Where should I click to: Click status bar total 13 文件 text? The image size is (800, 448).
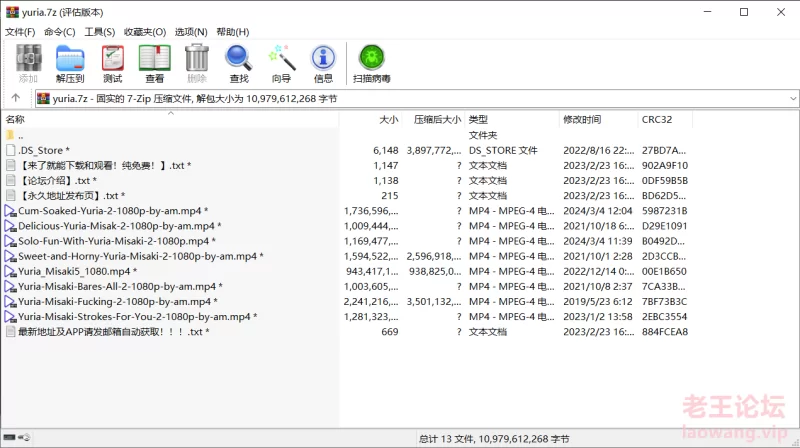[494, 439]
